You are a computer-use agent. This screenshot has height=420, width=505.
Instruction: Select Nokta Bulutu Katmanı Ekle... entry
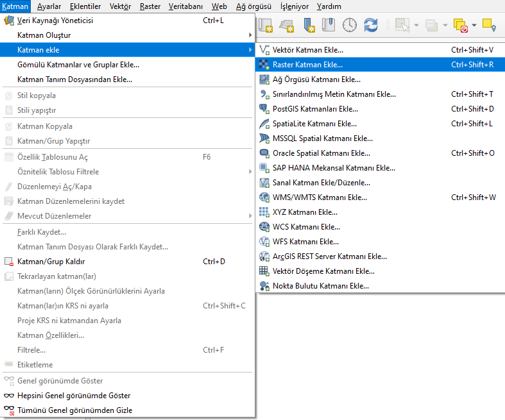[x=380, y=286]
